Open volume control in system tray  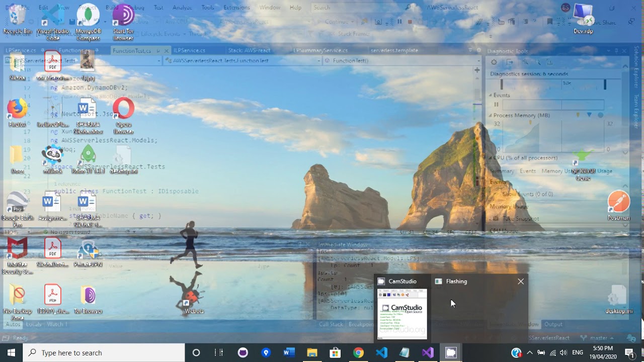[563, 352]
